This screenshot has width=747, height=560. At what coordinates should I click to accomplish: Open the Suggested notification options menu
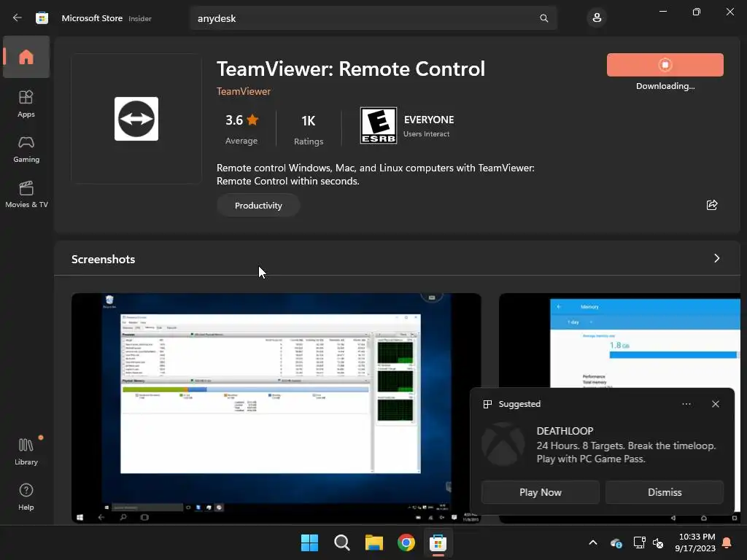686,404
